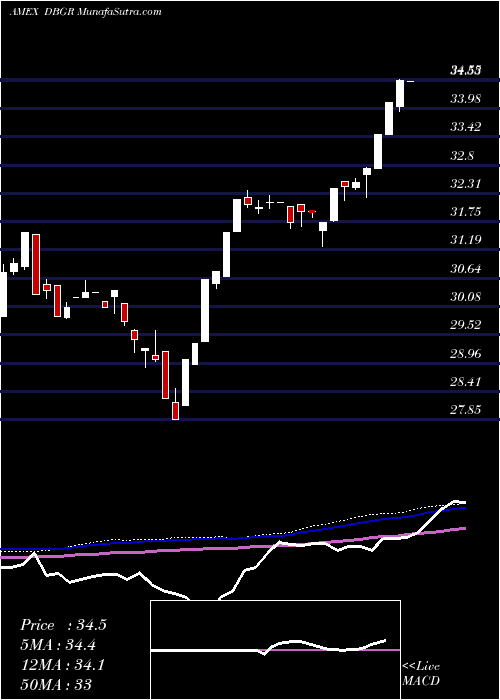Click the 31.19 price axis label
500x700 pixels.
pos(466,240)
